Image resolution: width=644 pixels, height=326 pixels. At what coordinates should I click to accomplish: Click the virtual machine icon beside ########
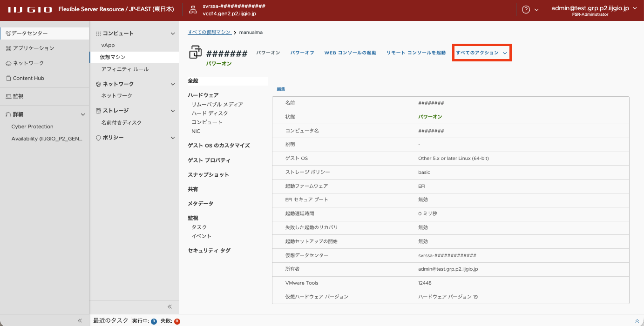coord(195,53)
